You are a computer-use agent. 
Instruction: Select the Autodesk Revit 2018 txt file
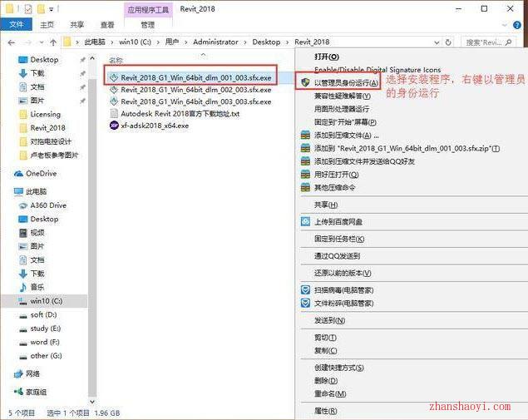click(175, 113)
